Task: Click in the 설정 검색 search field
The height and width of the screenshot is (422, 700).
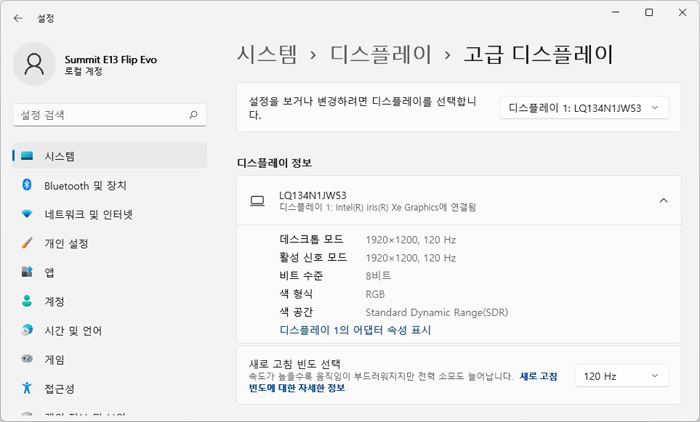Action: tap(100, 115)
